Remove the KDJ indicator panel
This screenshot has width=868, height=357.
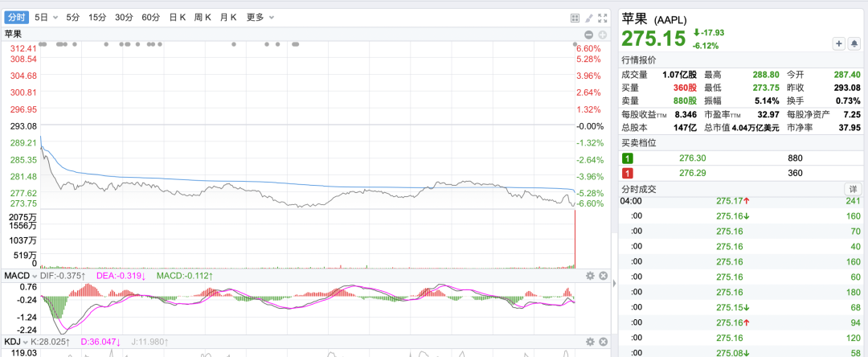pos(604,342)
